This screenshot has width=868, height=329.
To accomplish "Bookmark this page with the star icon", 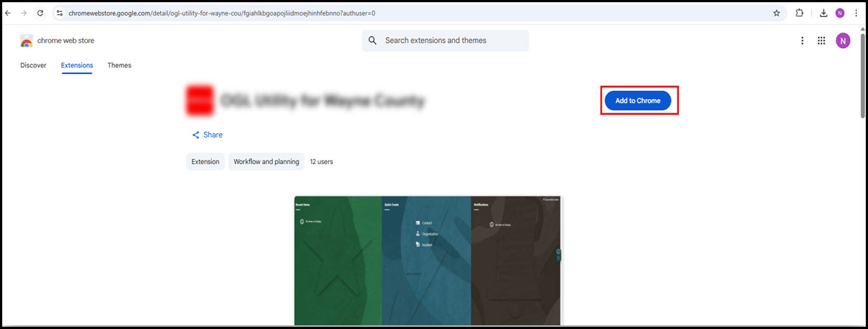I will tap(776, 13).
